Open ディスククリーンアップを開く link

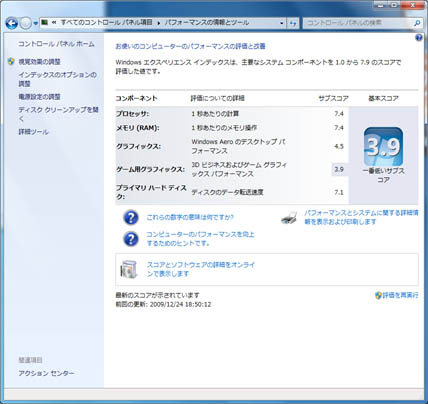tap(58, 114)
